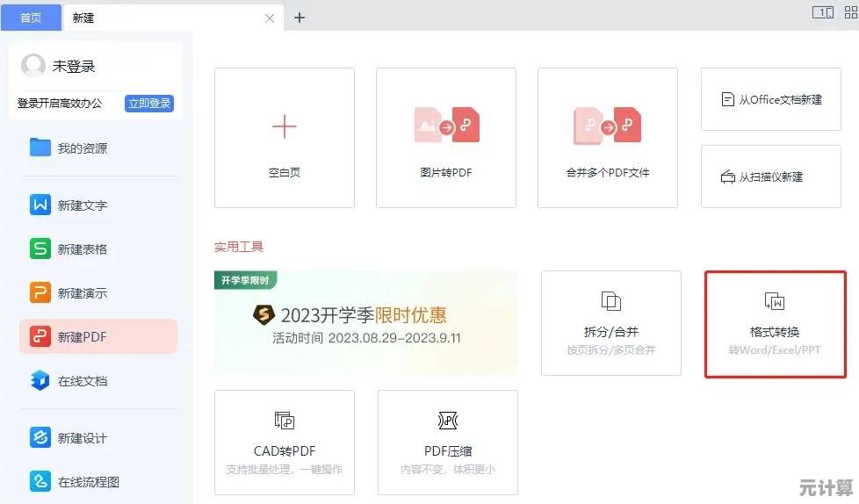Click the 合并多个PDF文件 merge icon

pos(607,126)
